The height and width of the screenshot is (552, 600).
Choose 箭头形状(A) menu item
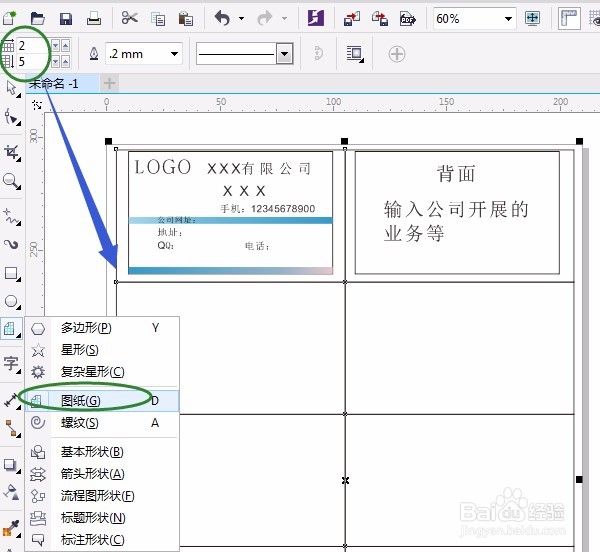[x=102, y=474]
